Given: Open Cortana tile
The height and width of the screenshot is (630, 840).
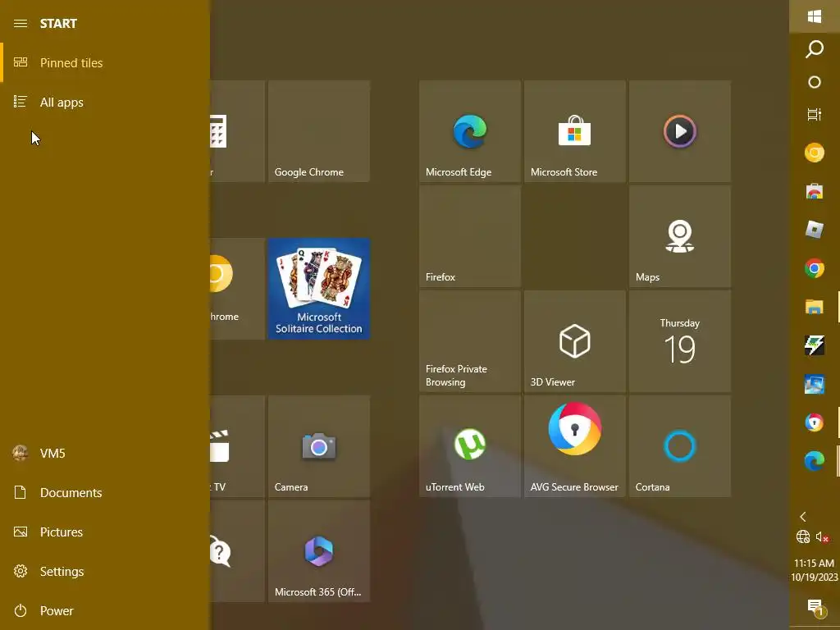Looking at the screenshot, I should [x=680, y=446].
